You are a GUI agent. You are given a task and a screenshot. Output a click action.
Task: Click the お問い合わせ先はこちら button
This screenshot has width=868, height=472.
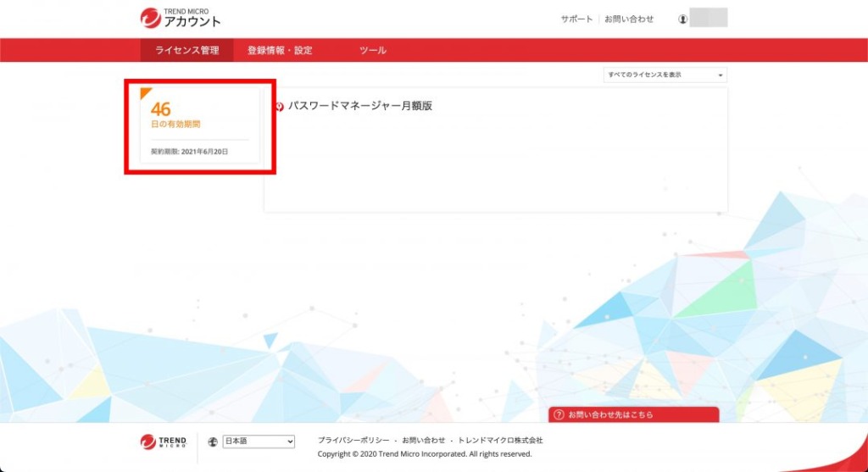click(x=633, y=414)
